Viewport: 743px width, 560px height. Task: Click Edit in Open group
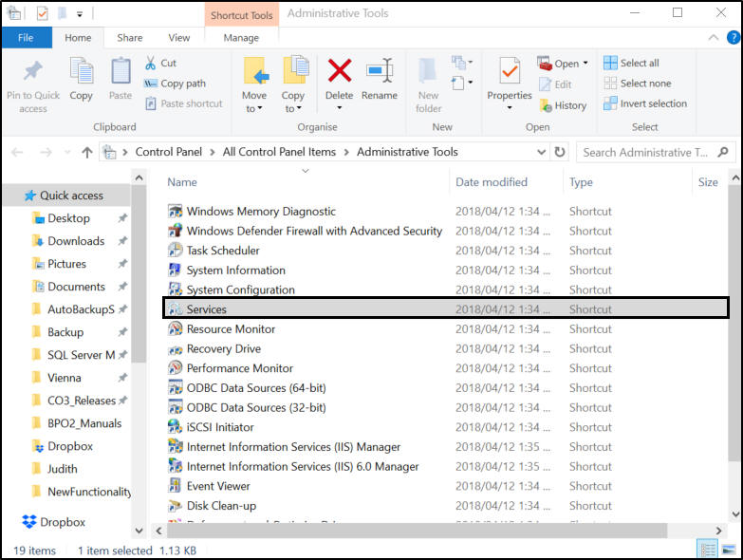tap(555, 84)
